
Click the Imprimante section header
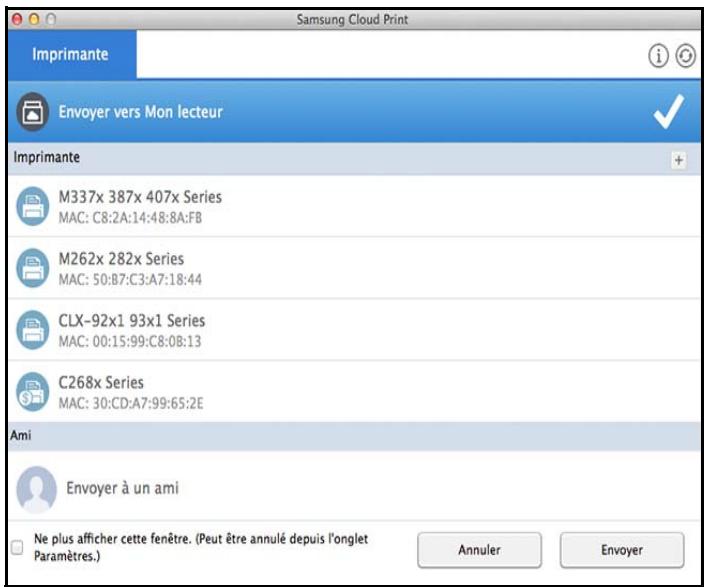point(354,159)
